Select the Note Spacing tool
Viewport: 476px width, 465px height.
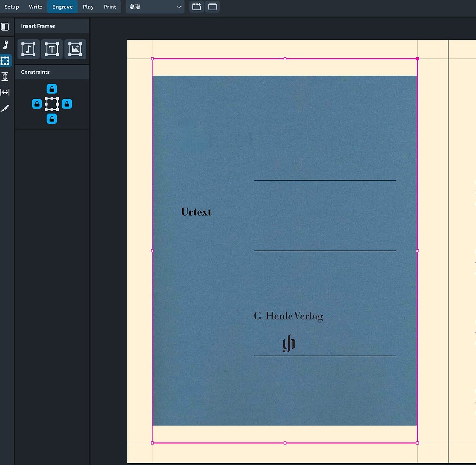coord(6,92)
